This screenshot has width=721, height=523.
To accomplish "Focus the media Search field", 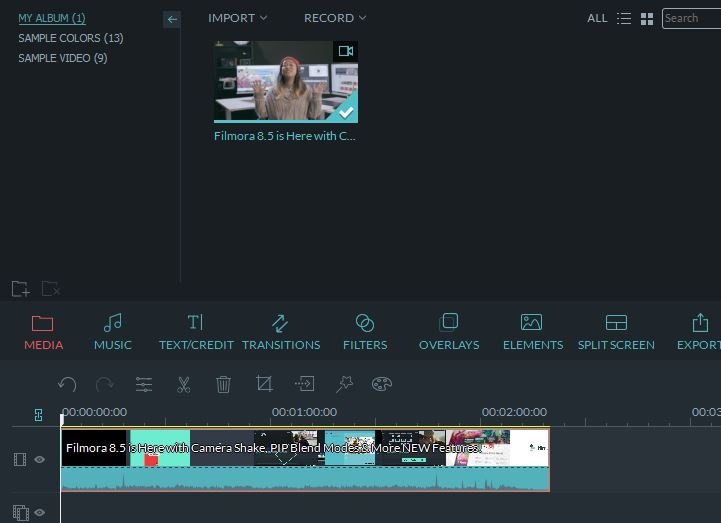I will coord(691,18).
